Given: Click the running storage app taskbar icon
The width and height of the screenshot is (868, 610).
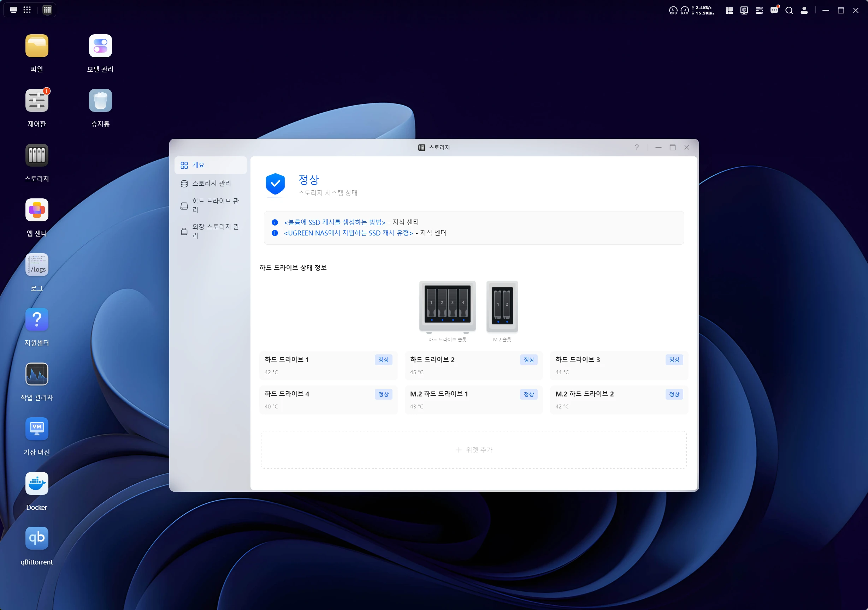Looking at the screenshot, I should tap(47, 10).
